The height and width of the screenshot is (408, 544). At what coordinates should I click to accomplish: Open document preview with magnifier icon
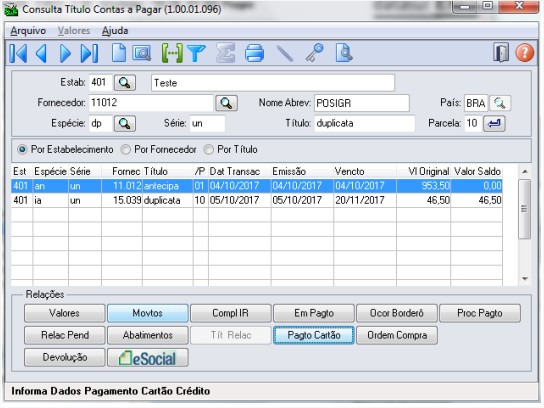tap(344, 53)
